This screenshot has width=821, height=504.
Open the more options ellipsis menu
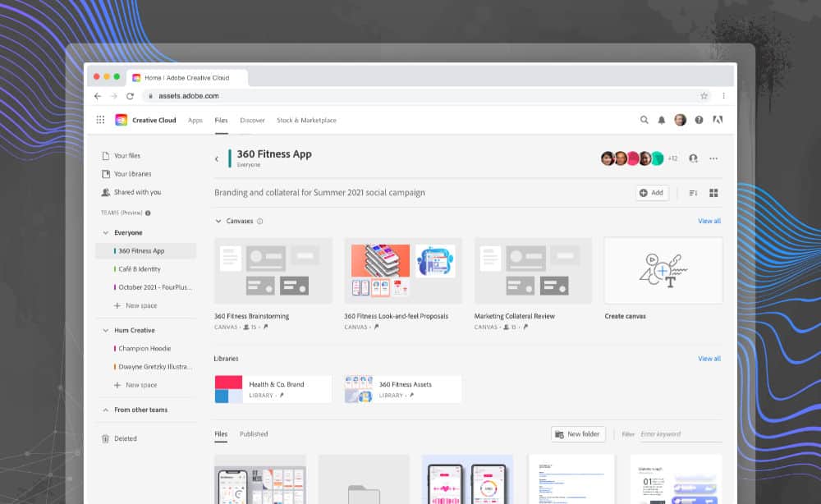pyautogui.click(x=713, y=158)
